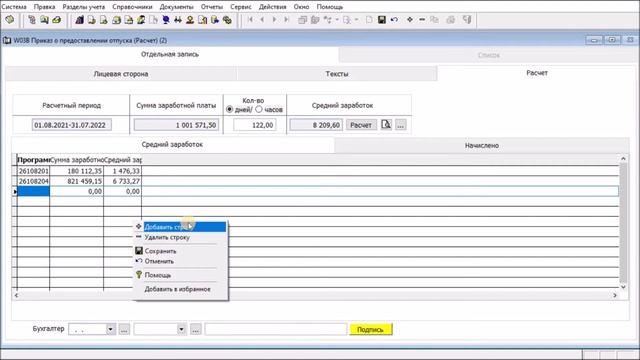Choose Сохранить in context menu
The image size is (640, 360).
[180, 251]
